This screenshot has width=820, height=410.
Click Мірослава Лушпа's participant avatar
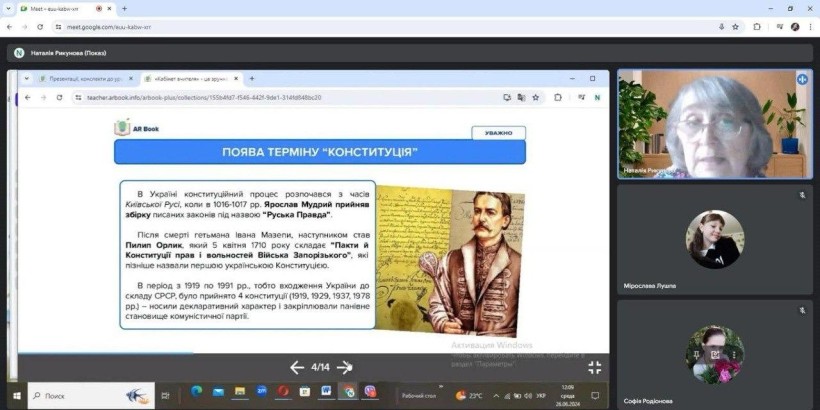point(715,239)
